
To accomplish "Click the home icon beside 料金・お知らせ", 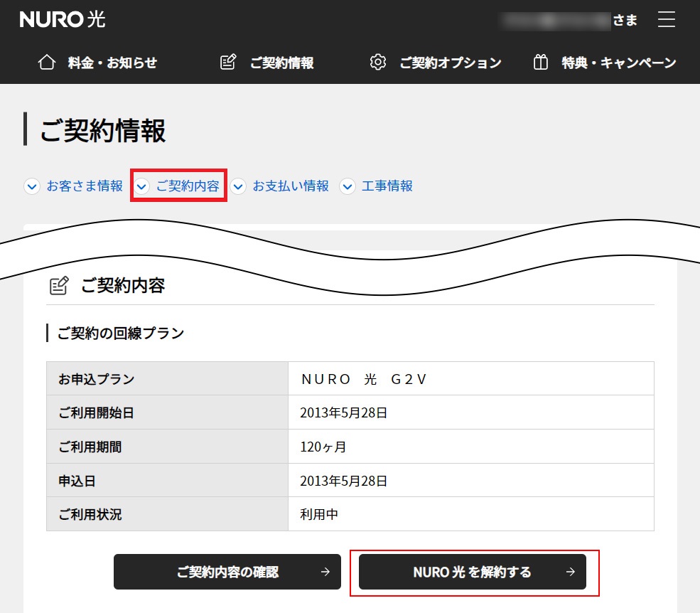I will [47, 62].
